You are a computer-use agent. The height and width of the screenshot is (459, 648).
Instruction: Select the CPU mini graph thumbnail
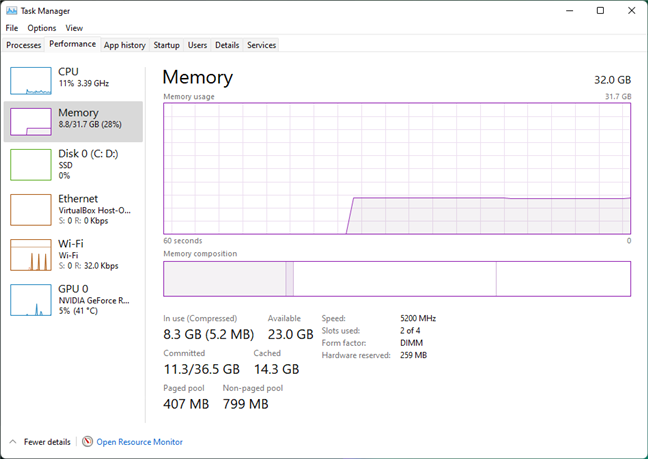tap(30, 80)
